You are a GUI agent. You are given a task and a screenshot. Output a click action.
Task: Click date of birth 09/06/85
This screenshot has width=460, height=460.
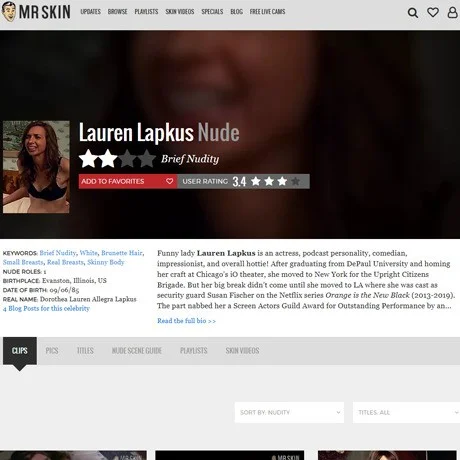pyautogui.click(x=64, y=290)
